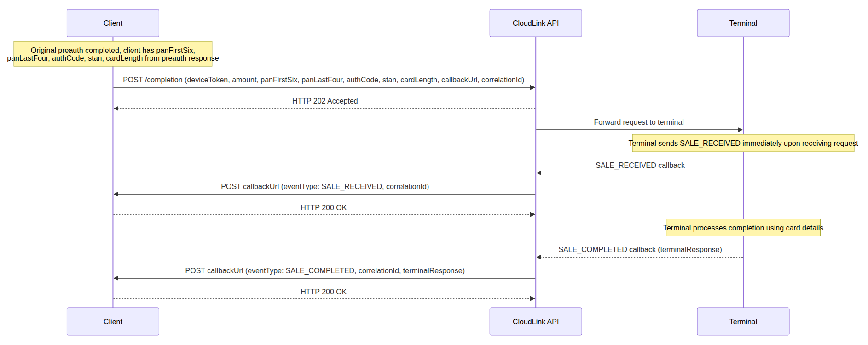This screenshot has height=345, width=868.
Task: Select the POST /completion message label
Action: 324,80
